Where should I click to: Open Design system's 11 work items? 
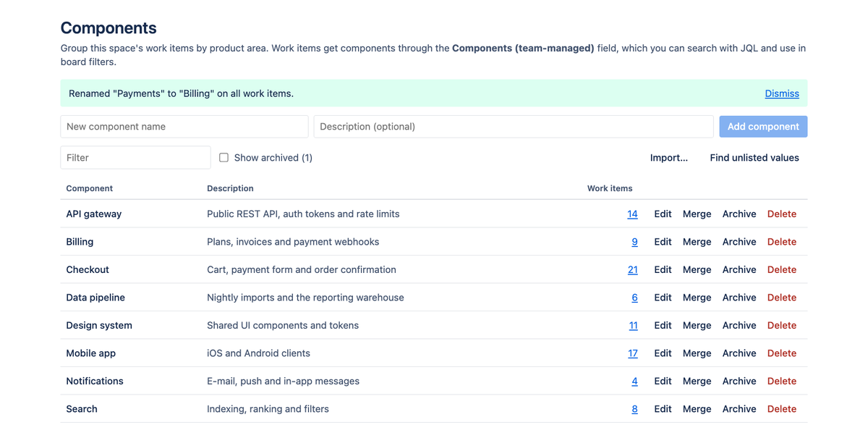click(633, 325)
